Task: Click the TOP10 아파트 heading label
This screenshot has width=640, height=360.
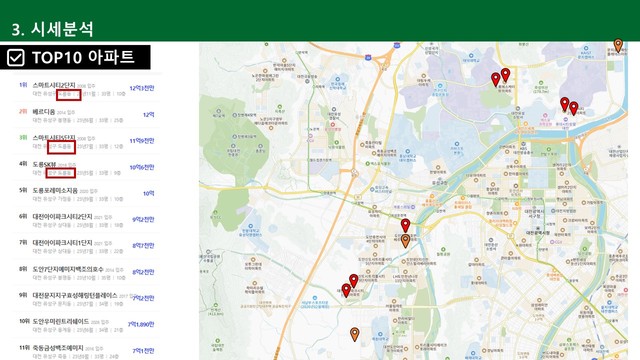Action: pos(83,58)
